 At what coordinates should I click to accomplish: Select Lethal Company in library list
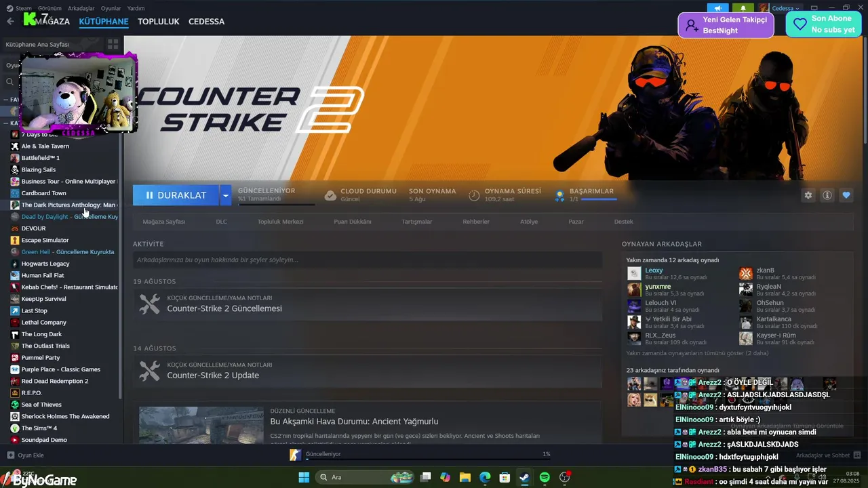point(44,323)
